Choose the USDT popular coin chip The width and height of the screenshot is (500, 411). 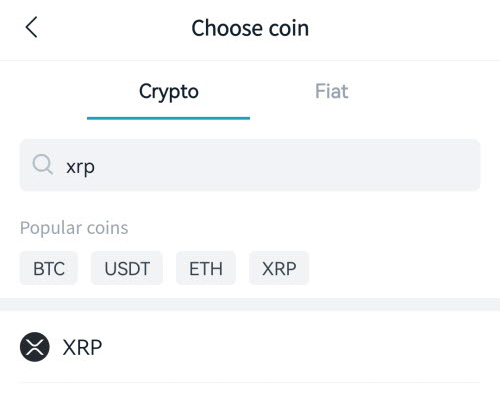pyautogui.click(x=127, y=268)
